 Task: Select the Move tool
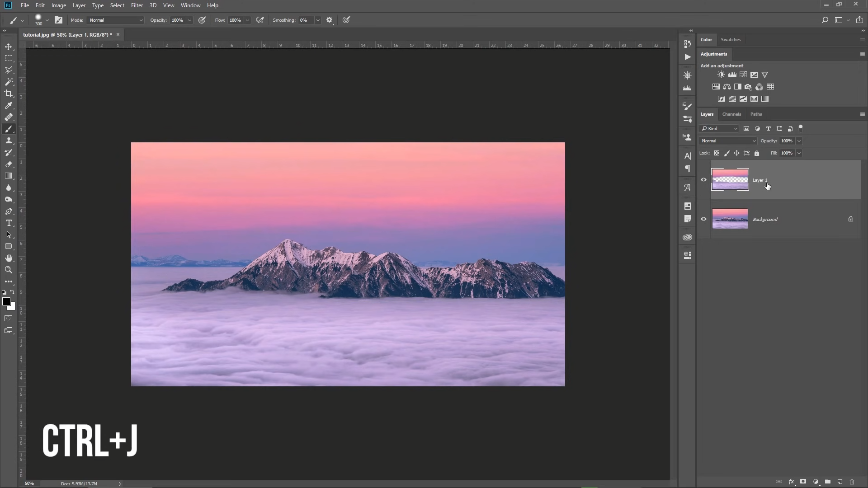(x=9, y=47)
